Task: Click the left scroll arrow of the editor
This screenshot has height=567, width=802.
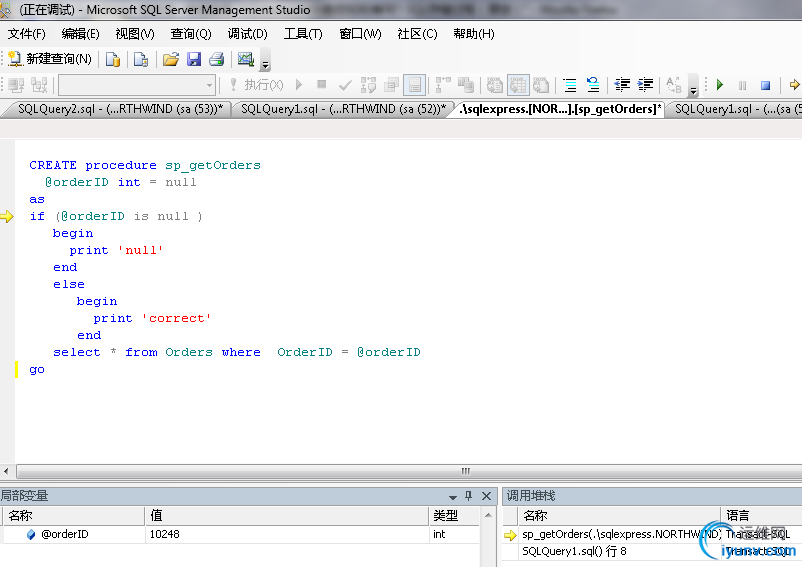Action: pyautogui.click(x=6, y=471)
